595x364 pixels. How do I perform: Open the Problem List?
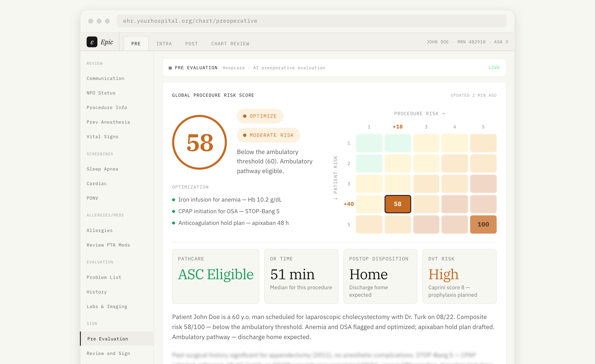coord(104,277)
